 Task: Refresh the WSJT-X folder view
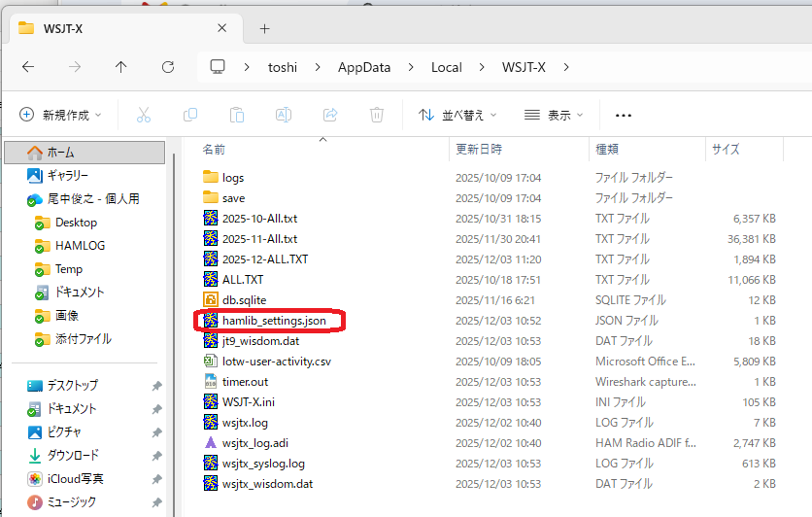(168, 67)
